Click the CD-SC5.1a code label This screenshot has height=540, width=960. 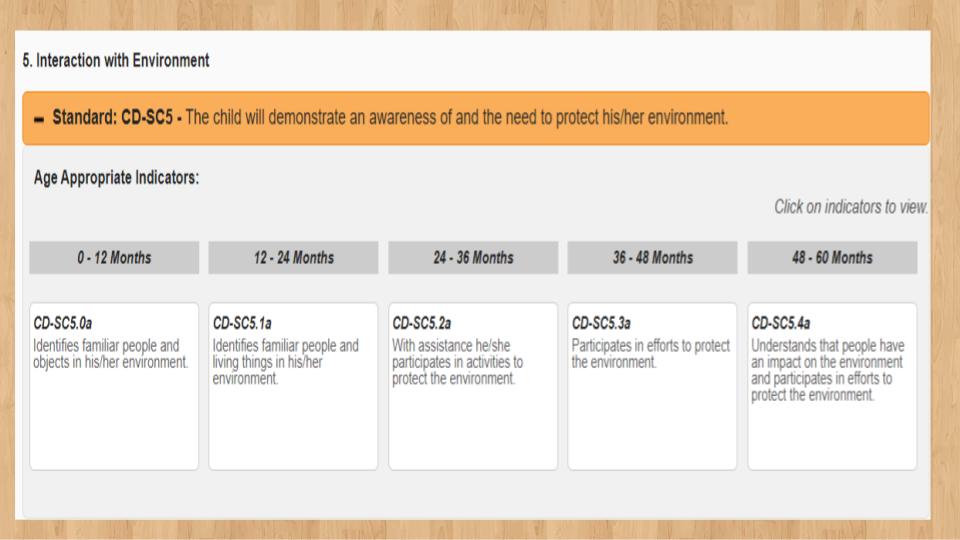pyautogui.click(x=242, y=323)
